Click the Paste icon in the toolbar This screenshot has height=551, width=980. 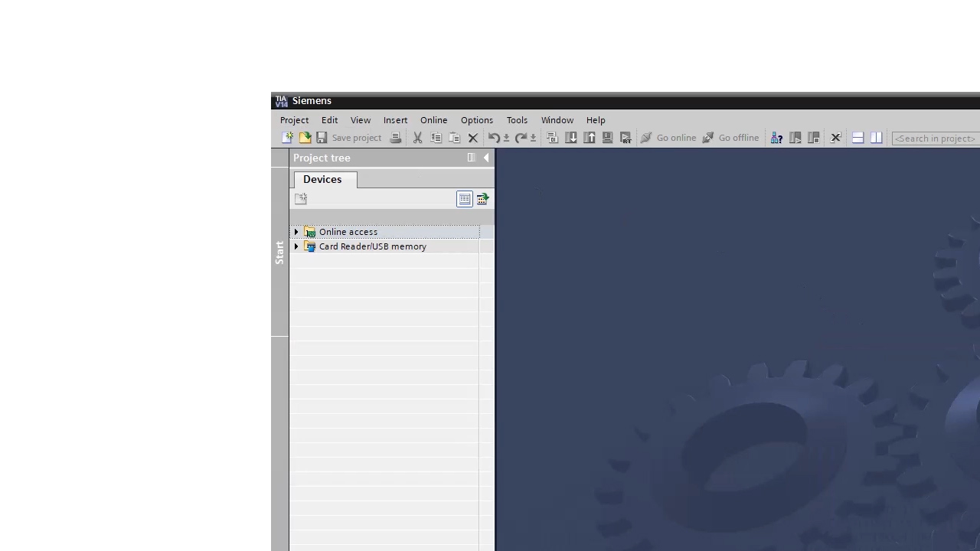click(x=454, y=137)
